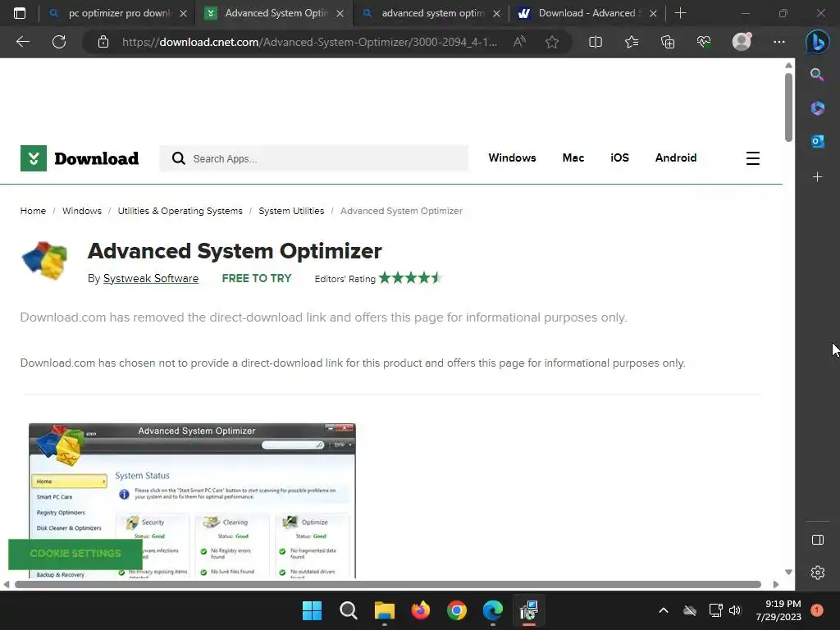
Task: Show hidden system tray icons
Action: click(x=663, y=610)
